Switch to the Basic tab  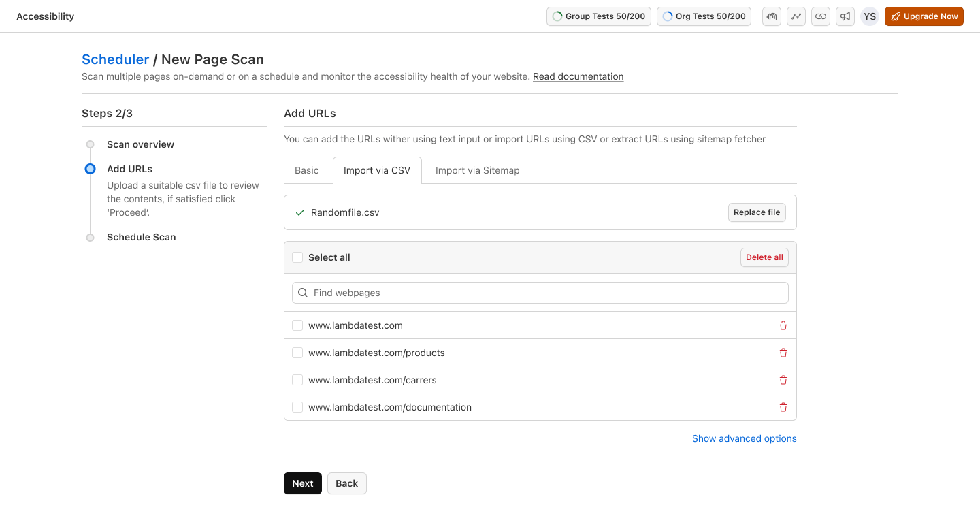click(x=306, y=170)
